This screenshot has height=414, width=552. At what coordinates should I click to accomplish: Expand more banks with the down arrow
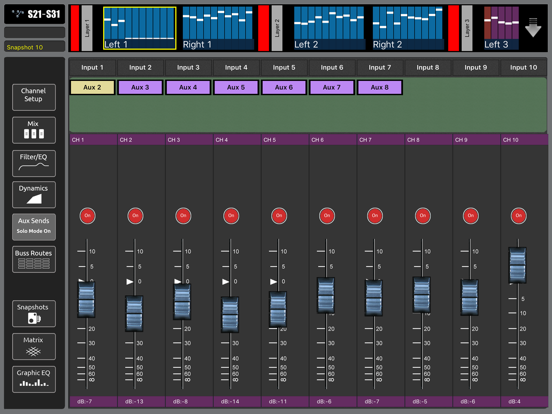533,27
